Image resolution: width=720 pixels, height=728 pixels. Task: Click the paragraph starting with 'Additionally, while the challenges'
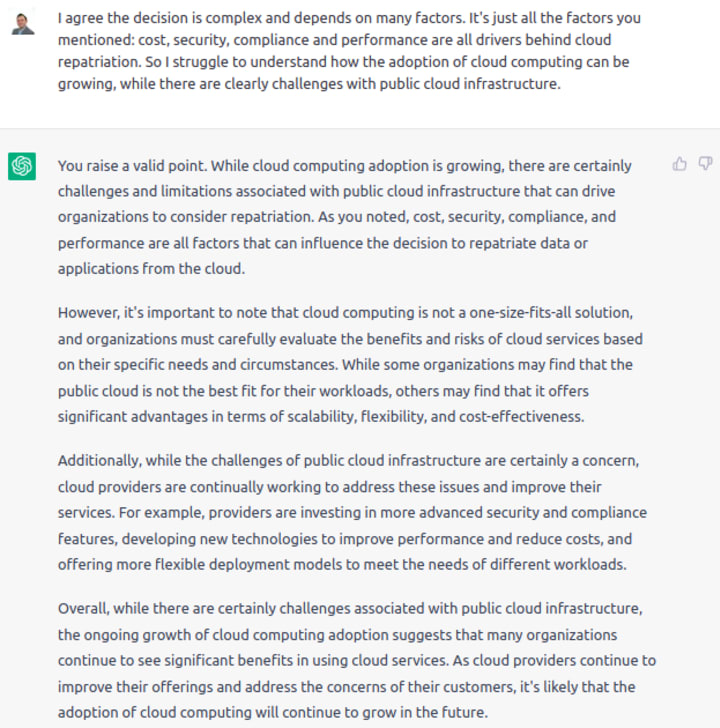(352, 512)
